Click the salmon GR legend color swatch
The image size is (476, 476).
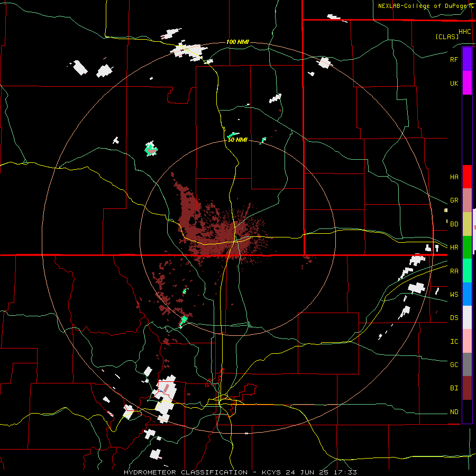click(467, 200)
